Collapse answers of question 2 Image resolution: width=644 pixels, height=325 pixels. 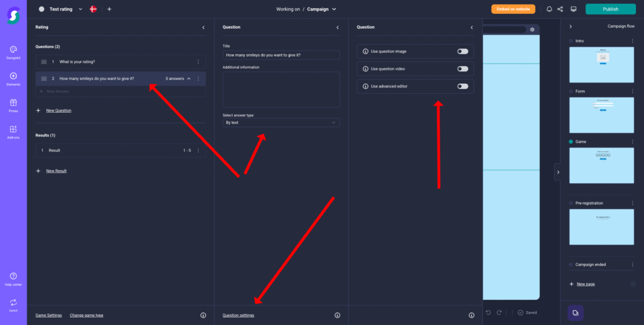[189, 79]
